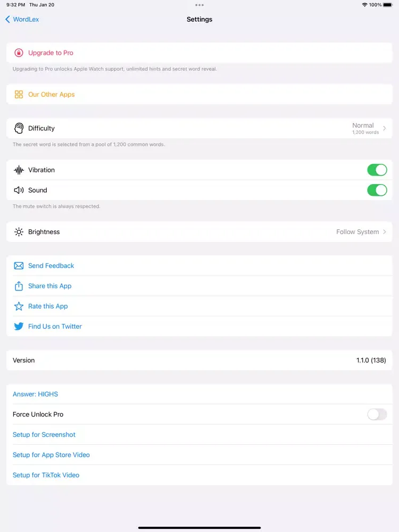Select Rate this App
399x532 pixels.
tap(199, 306)
